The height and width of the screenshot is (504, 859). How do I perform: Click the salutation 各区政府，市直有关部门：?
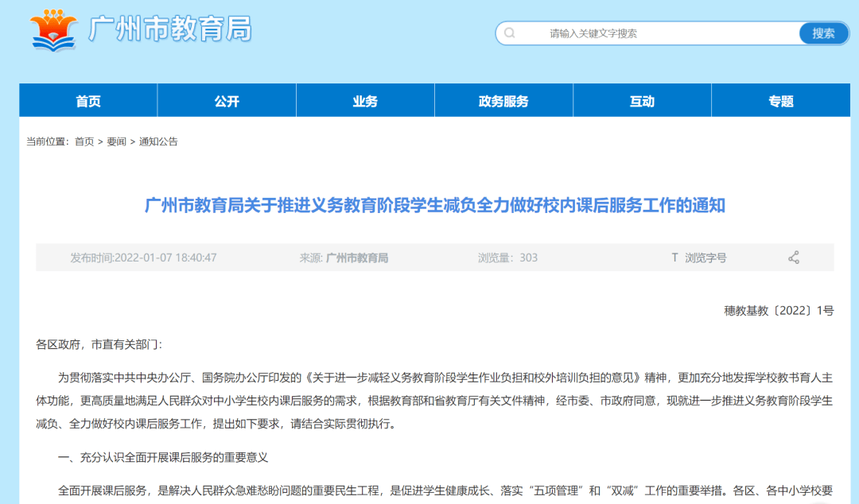pos(99,344)
